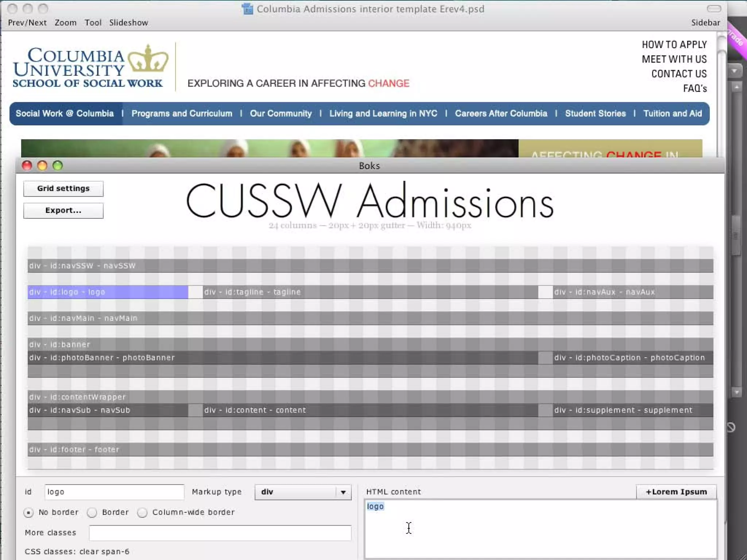The height and width of the screenshot is (560, 747).
Task: Click the yellow minimize button of Boks window
Action: [x=42, y=166]
